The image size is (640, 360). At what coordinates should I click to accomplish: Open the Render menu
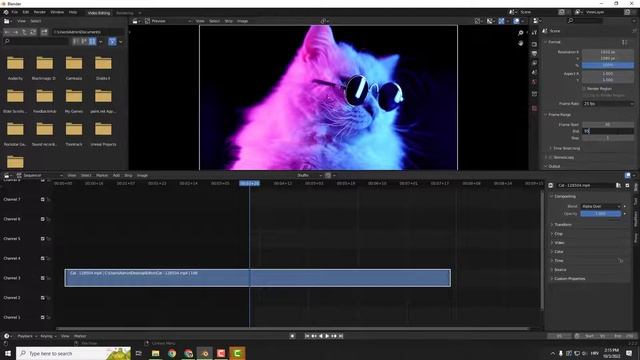coord(40,12)
